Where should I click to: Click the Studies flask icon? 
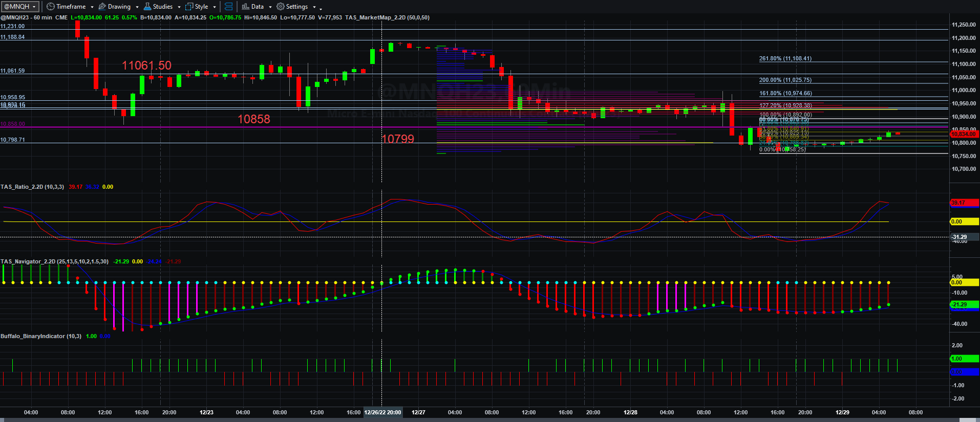coord(147,7)
